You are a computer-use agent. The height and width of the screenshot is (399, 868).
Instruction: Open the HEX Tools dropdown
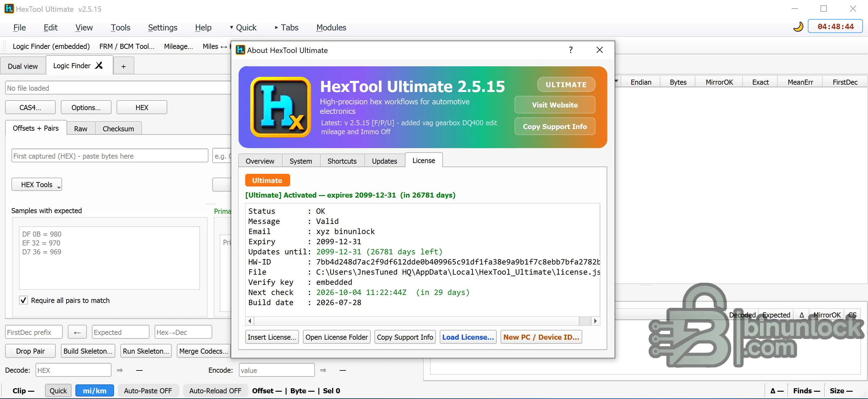pyautogui.click(x=37, y=185)
